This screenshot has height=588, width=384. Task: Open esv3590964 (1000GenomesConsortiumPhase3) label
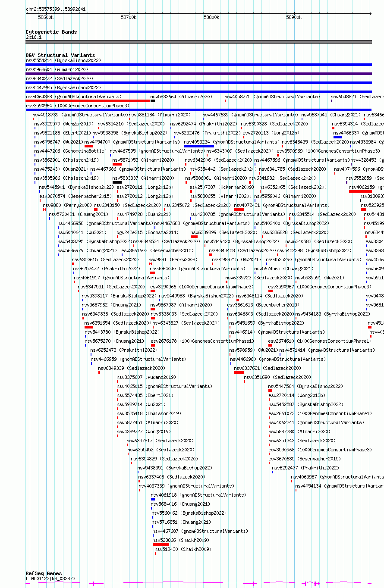point(78,106)
